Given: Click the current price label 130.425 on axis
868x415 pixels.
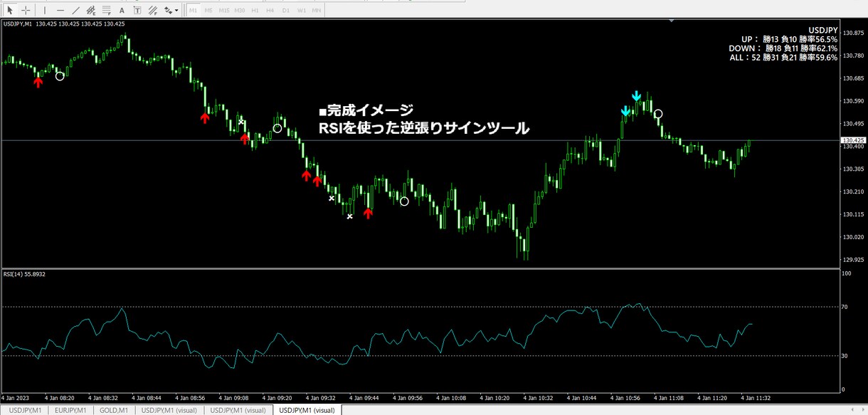Looking at the screenshot, I should click(853, 140).
